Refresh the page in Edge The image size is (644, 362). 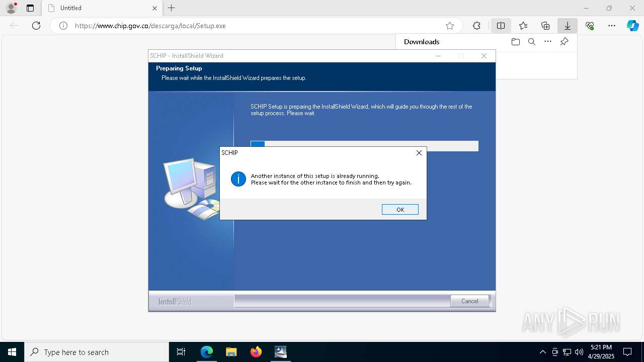click(x=36, y=26)
